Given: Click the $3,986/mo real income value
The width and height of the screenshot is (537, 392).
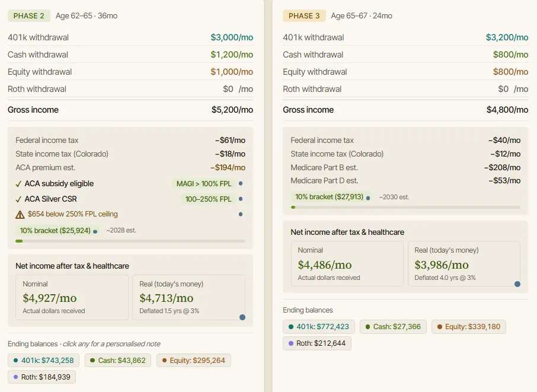Looking at the screenshot, I should [x=442, y=265].
